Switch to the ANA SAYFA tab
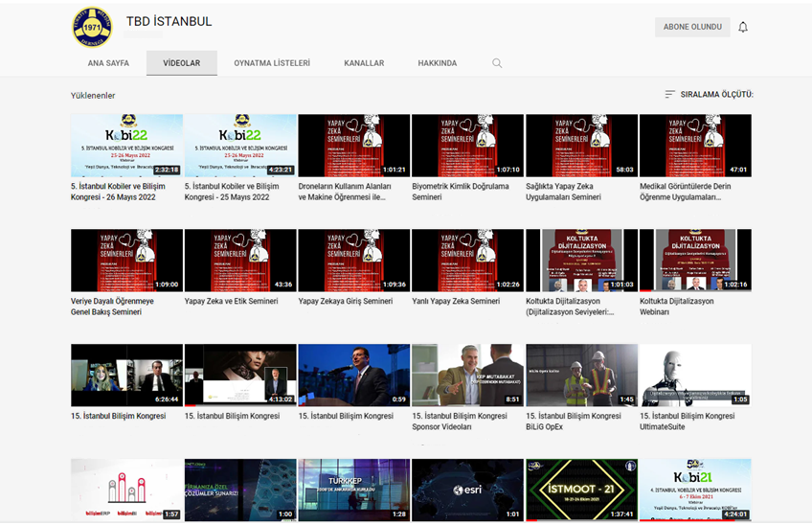The width and height of the screenshot is (812, 525). [108, 63]
